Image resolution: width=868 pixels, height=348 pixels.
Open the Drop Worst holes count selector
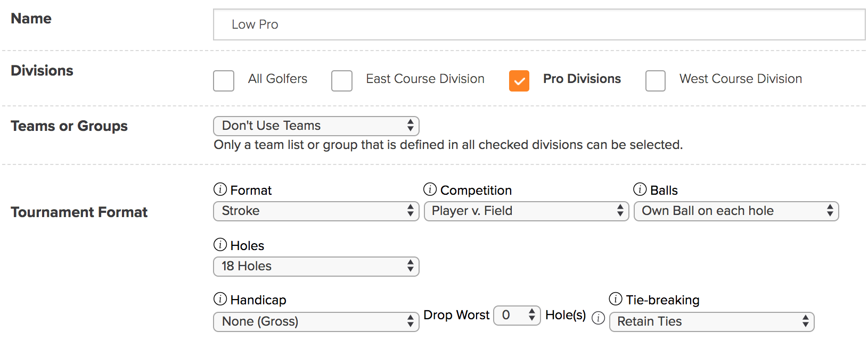click(x=517, y=316)
